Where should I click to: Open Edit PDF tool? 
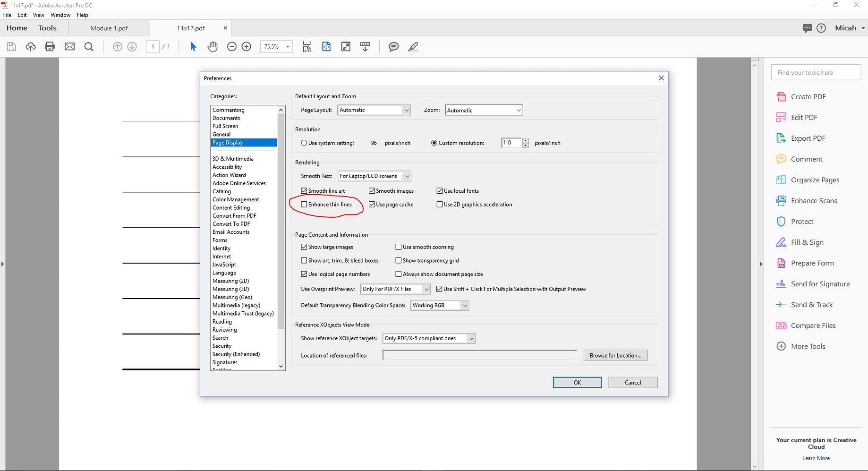[x=796, y=118]
